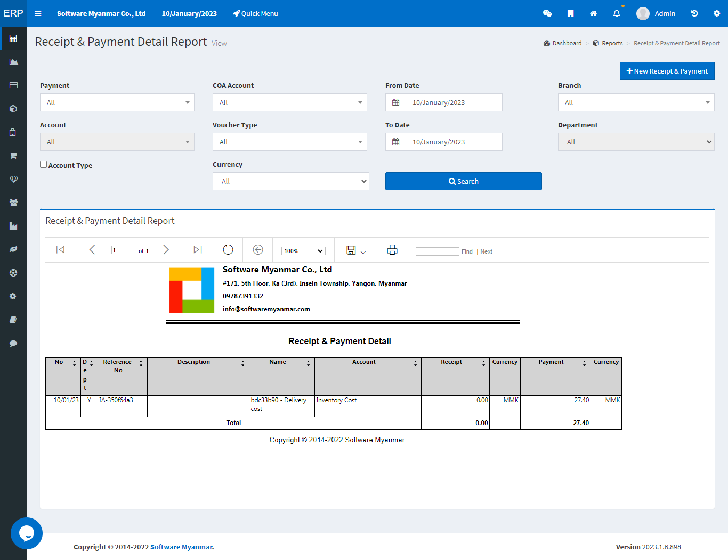Screen dimensions: 728x560
Task: Open the cube inventory icon in sidebar
Action: [13, 109]
